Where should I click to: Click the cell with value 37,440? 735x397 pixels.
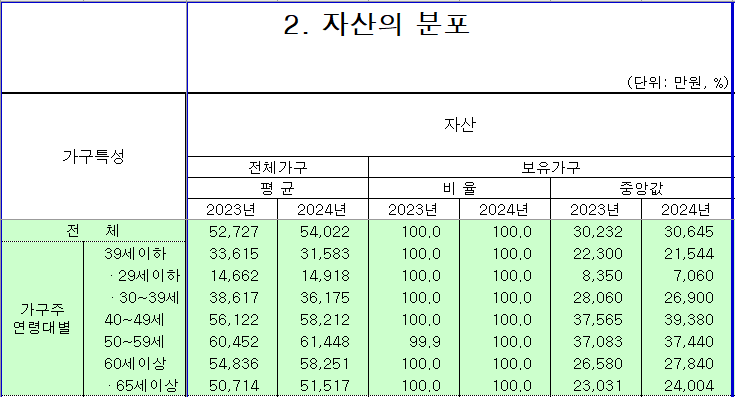tap(687, 342)
